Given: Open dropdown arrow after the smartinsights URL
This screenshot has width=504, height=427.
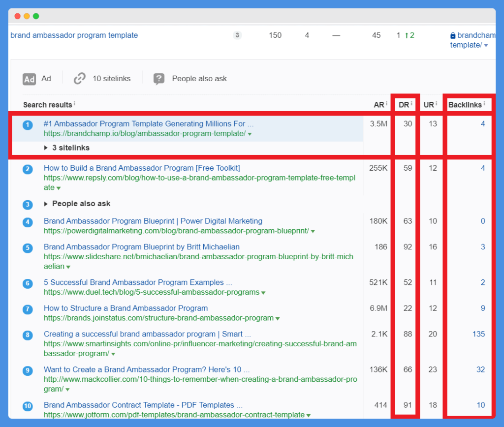Looking at the screenshot, I should 113,354.
